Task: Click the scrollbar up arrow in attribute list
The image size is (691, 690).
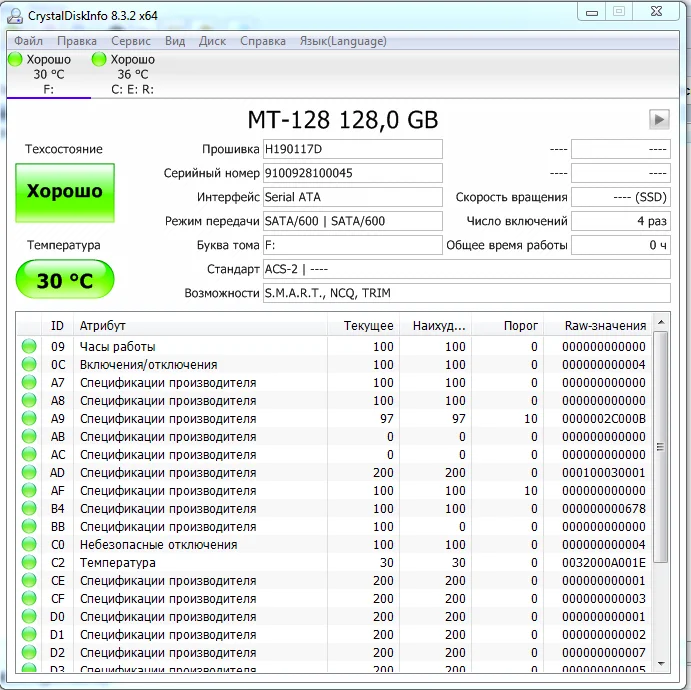Action: click(661, 323)
